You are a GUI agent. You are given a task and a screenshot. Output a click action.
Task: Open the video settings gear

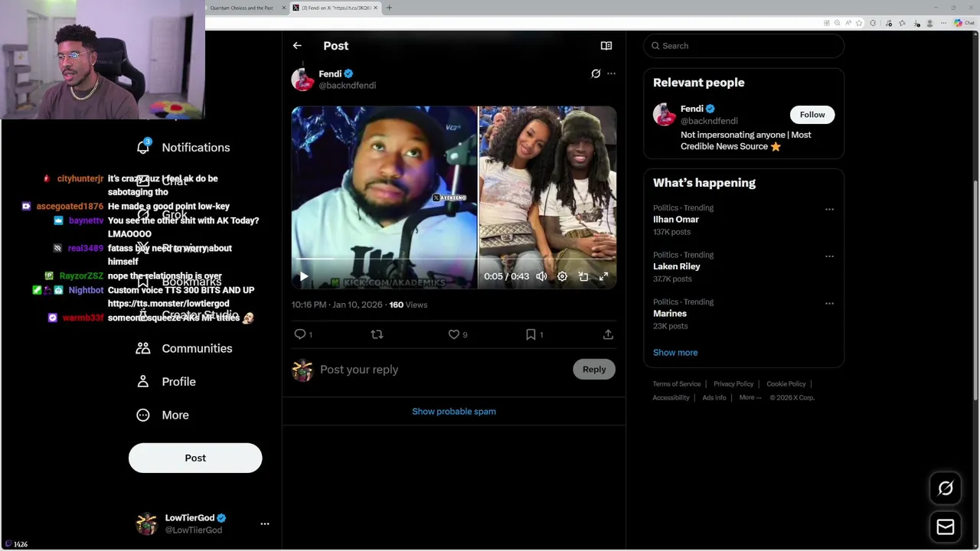tap(562, 276)
